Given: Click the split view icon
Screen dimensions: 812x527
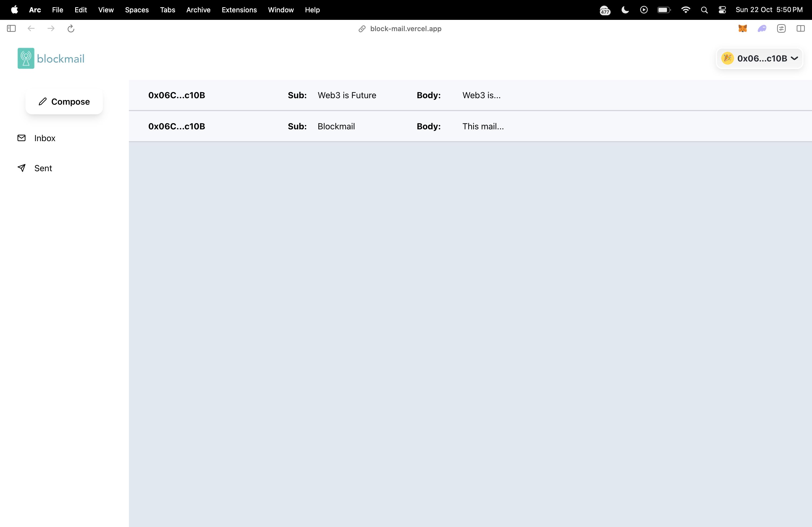Looking at the screenshot, I should [800, 29].
